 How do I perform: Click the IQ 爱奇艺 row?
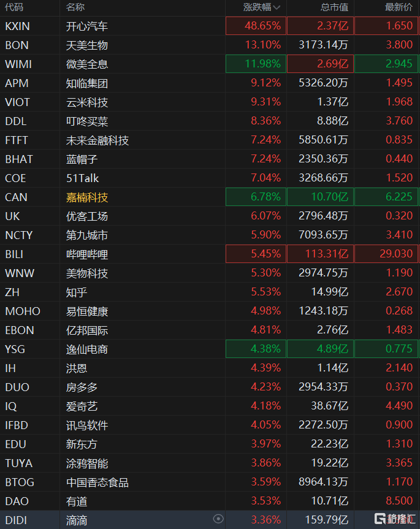pyautogui.click(x=82, y=406)
